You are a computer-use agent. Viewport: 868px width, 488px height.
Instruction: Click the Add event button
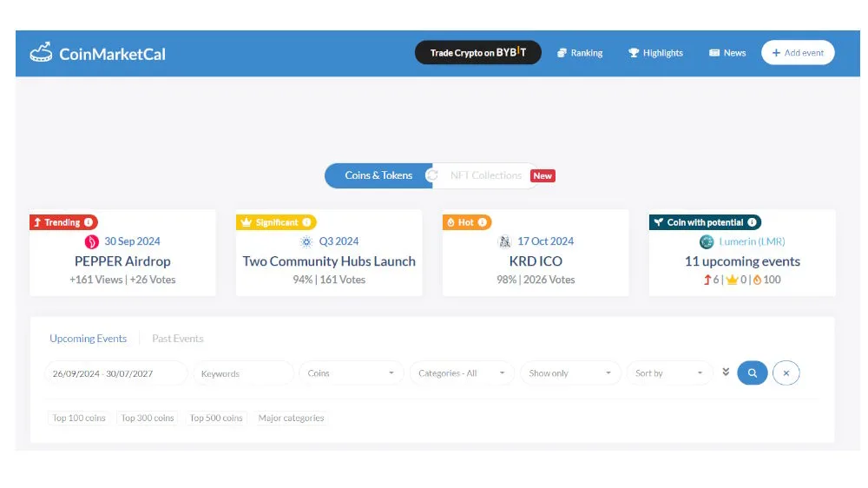798,53
